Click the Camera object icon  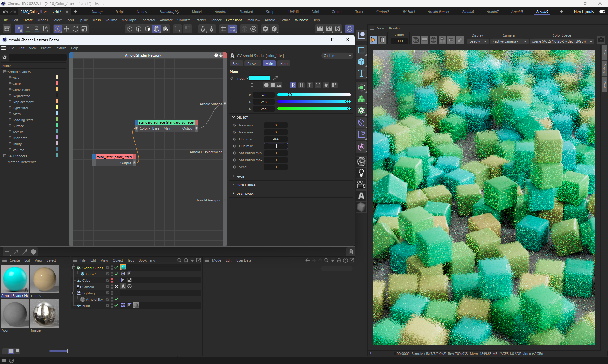point(361,184)
